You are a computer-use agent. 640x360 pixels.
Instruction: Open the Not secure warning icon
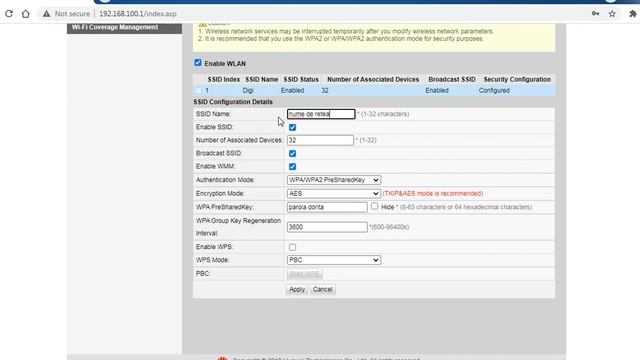pyautogui.click(x=47, y=13)
